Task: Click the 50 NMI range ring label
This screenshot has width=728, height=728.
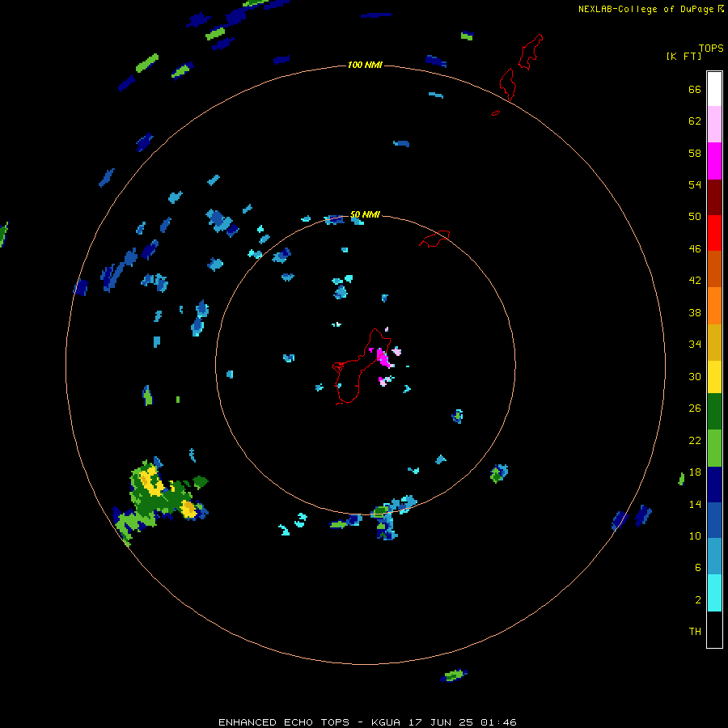Action: (x=365, y=214)
